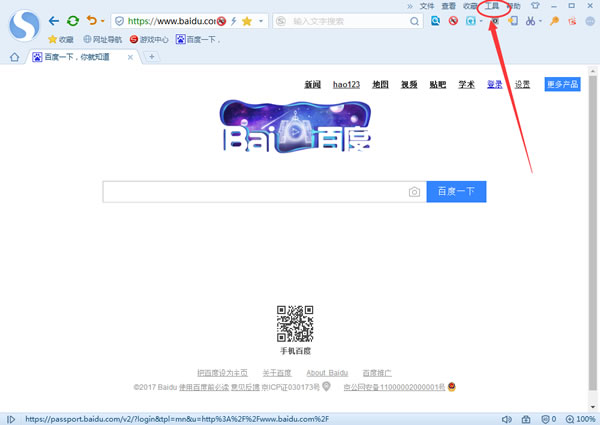This screenshot has height=425, width=600.
Task: Open the red ad-block toolbar icon
Action: (453, 21)
